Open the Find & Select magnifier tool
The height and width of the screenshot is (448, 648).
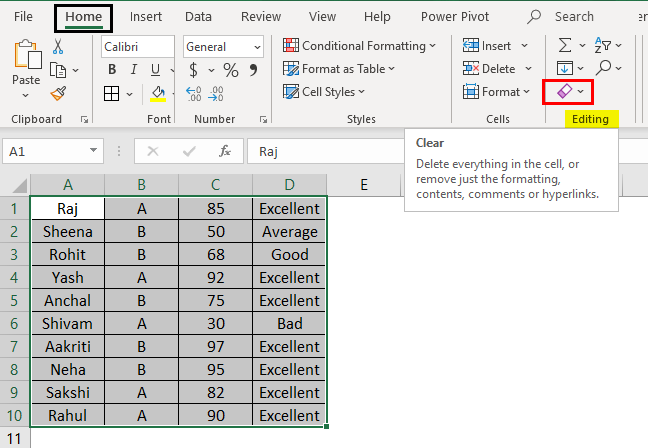(x=603, y=69)
